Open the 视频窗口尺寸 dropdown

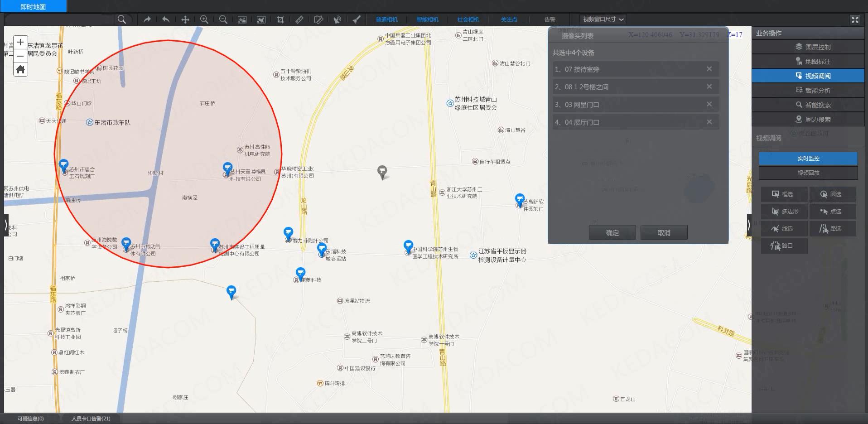[603, 19]
